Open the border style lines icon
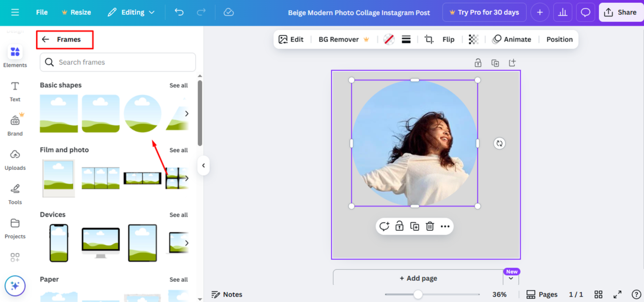Screen dimensions: 644x302 coord(406,39)
